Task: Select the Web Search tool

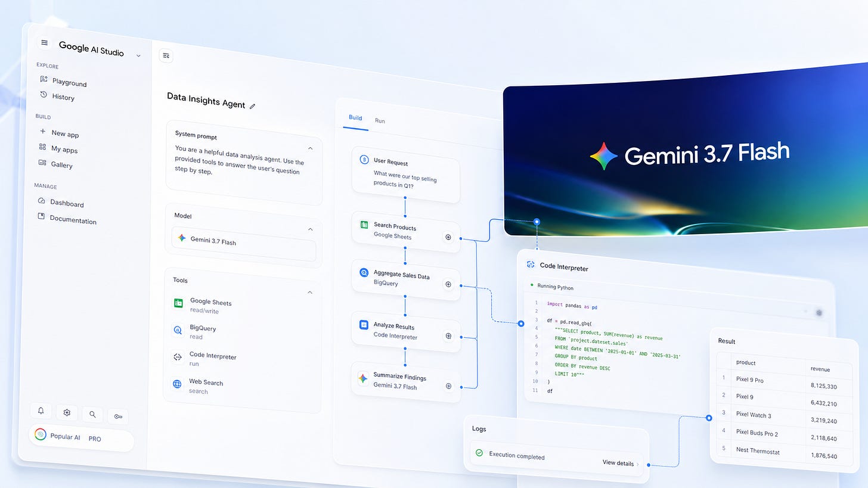Action: (x=198, y=386)
